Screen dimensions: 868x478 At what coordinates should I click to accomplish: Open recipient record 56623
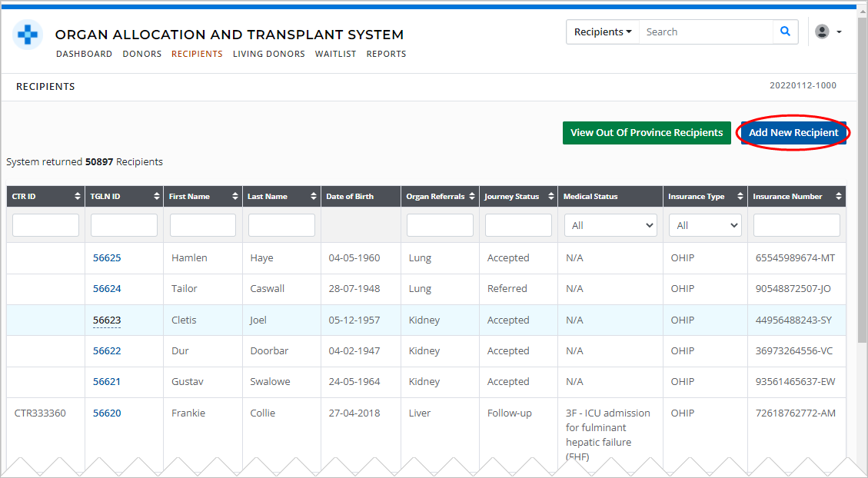coord(106,320)
